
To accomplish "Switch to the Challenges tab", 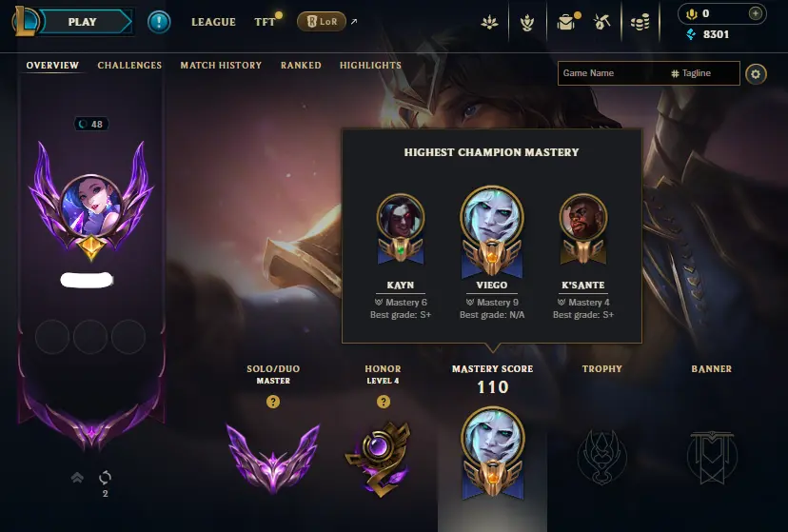I will [x=129, y=66].
